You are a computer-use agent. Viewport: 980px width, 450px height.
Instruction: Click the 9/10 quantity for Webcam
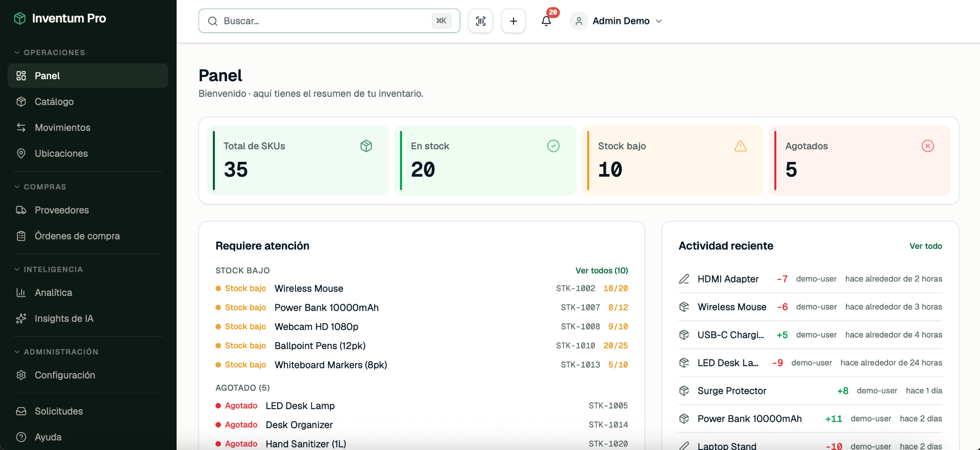click(618, 327)
